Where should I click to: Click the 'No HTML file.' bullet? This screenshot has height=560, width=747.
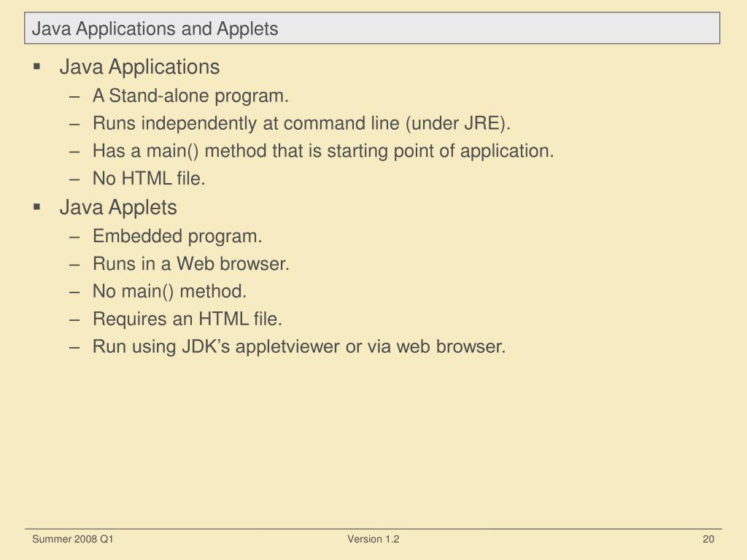click(149, 179)
